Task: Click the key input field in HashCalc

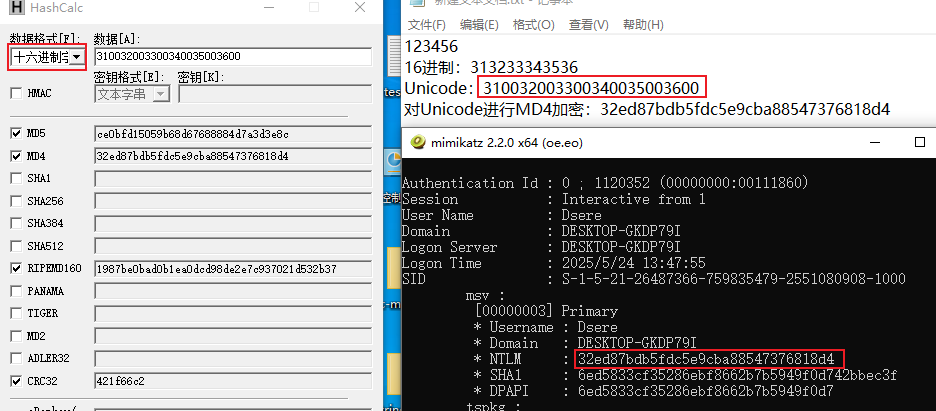Action: click(275, 94)
